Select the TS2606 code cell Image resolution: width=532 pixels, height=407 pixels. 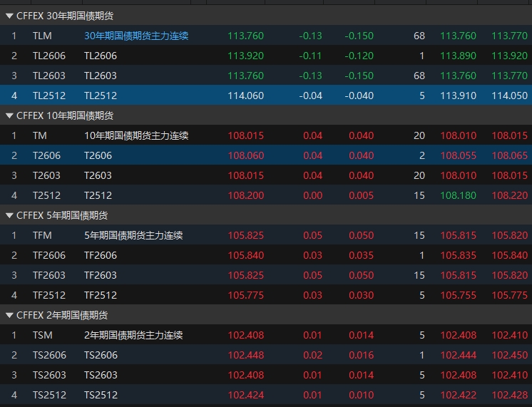(x=49, y=355)
